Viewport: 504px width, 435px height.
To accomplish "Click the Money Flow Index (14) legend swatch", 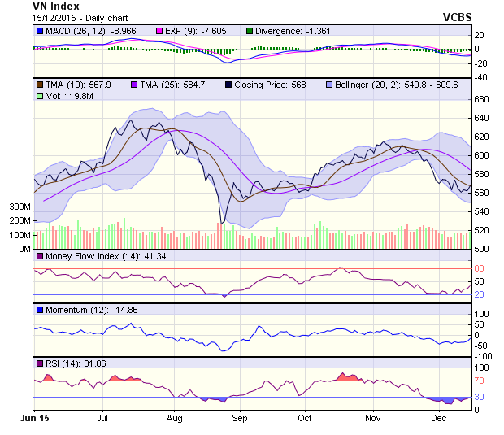I will point(39,257).
